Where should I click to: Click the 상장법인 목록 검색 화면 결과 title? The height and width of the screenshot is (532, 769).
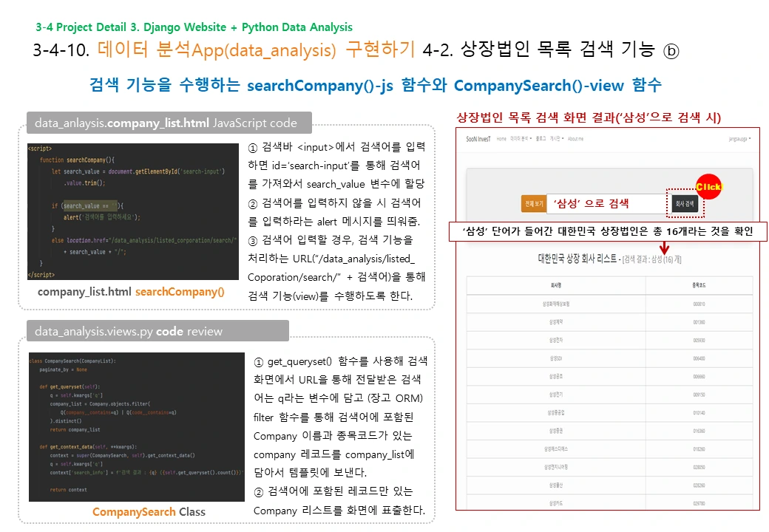tap(589, 117)
